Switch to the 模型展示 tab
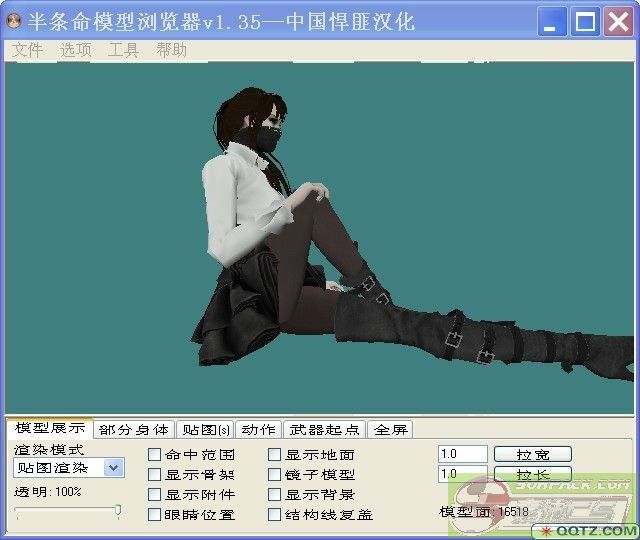The width and height of the screenshot is (640, 540). pyautogui.click(x=50, y=428)
